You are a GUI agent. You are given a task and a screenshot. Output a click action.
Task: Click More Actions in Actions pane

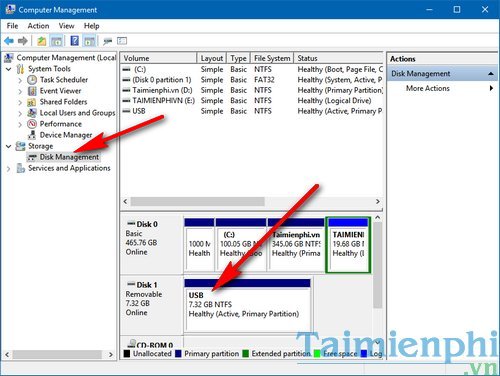tap(428, 88)
